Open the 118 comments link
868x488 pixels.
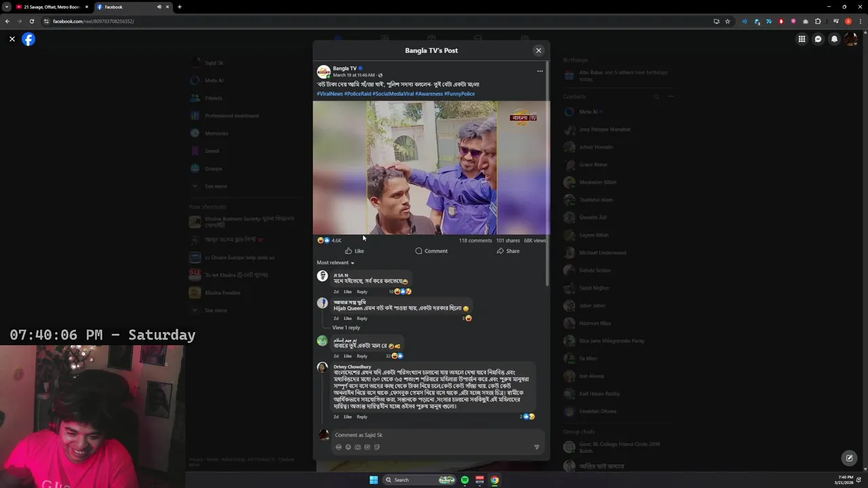(475, 241)
